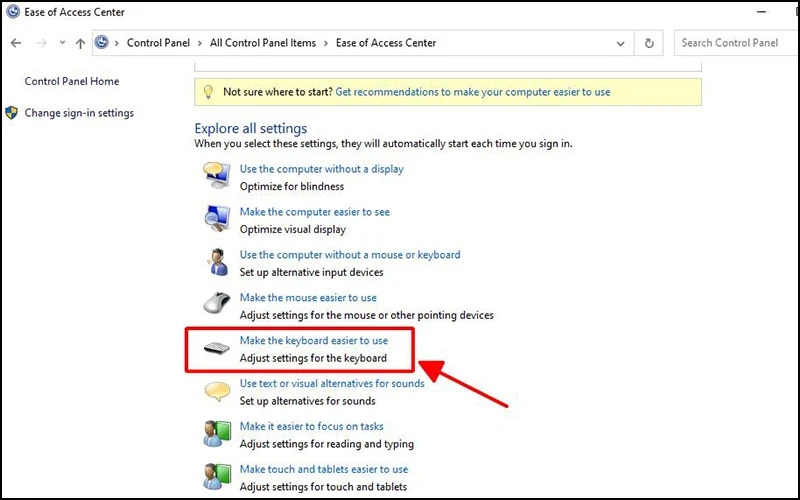This screenshot has width=800, height=500.
Task: Click the Back navigation arrow
Action: click(16, 43)
